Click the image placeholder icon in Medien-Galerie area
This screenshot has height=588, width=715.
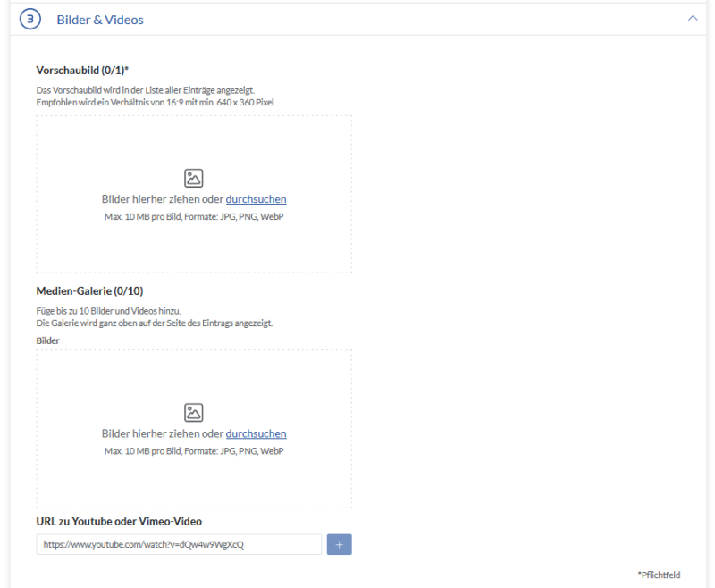point(194,412)
